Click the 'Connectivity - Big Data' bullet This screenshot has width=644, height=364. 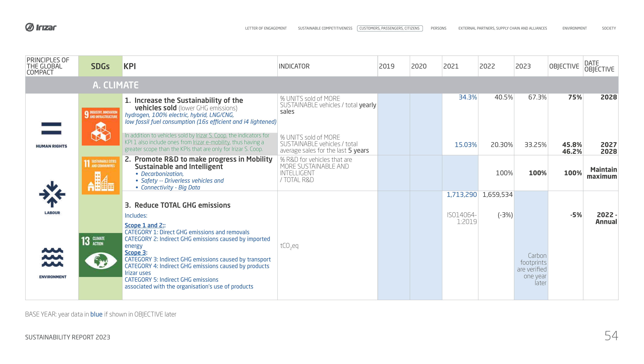click(x=170, y=187)
